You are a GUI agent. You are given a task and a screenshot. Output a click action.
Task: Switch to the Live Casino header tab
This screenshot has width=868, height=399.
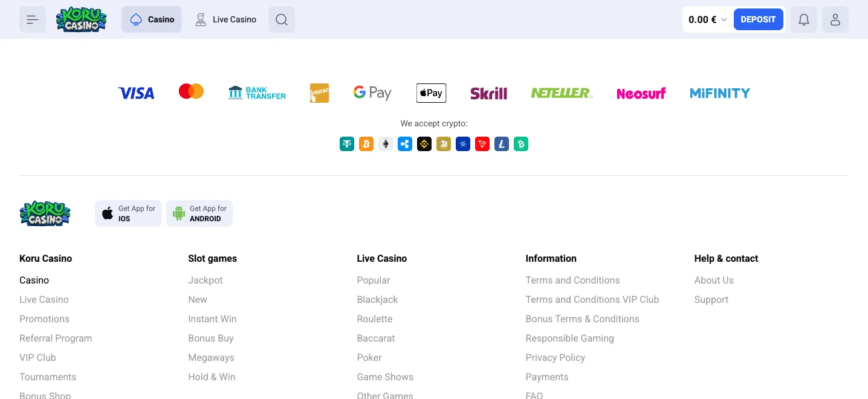click(225, 19)
